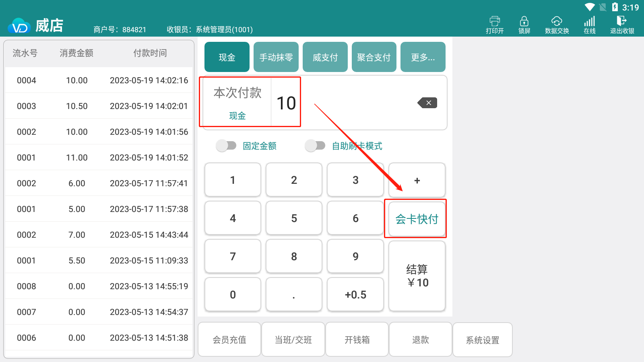
Task: Choose the 威支付 payment tab
Action: [325, 57]
